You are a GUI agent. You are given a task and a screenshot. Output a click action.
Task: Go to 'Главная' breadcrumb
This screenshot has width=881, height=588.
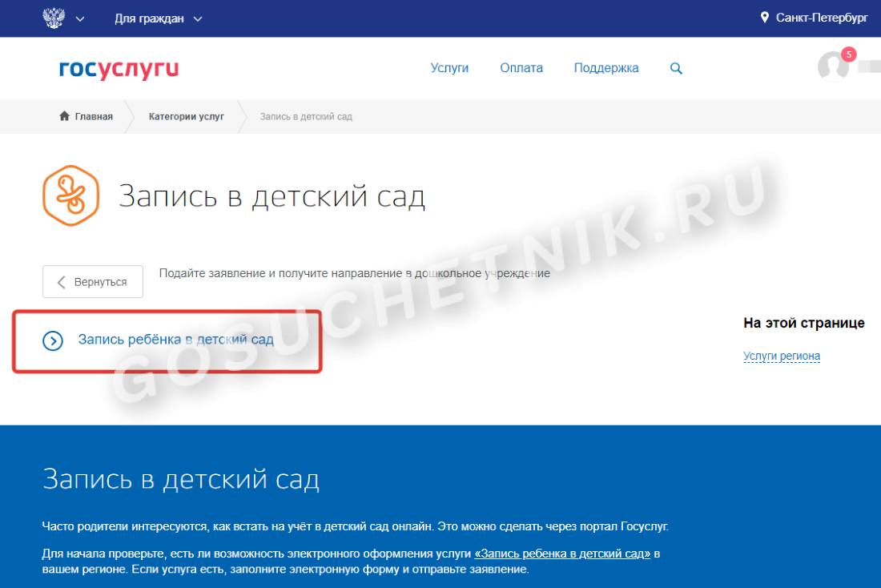(x=94, y=116)
